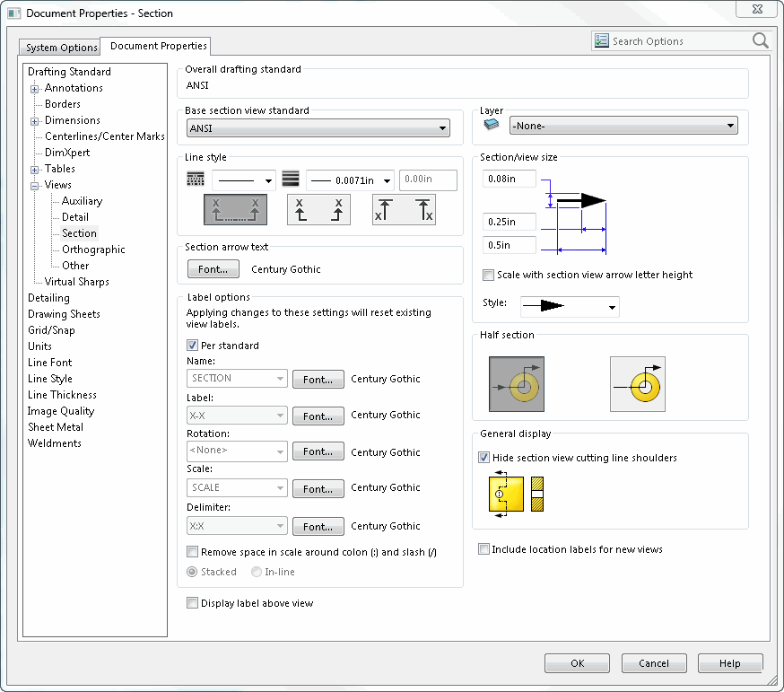Open the arrow Style dropdown
The height and width of the screenshot is (692, 784).
[x=570, y=307]
